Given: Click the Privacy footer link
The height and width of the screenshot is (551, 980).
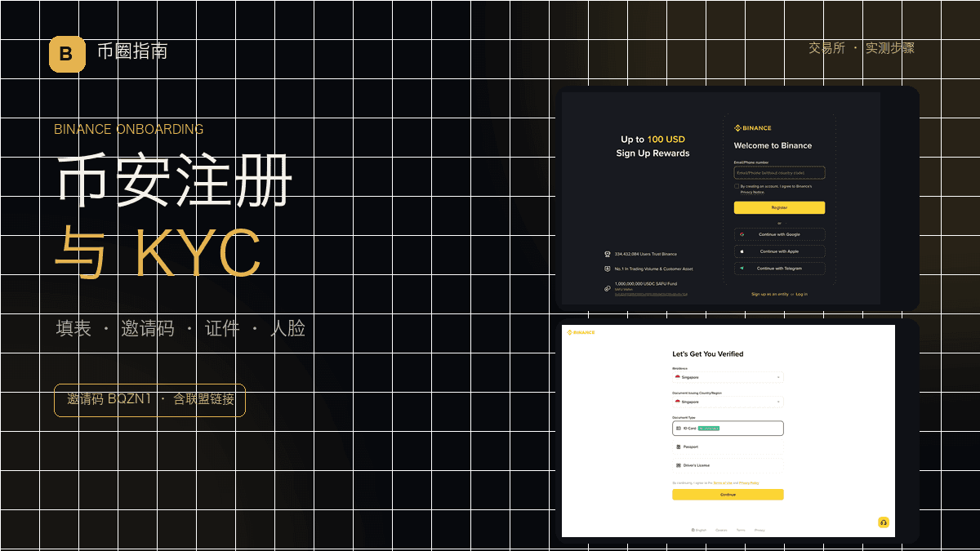Looking at the screenshot, I should click(x=759, y=530).
